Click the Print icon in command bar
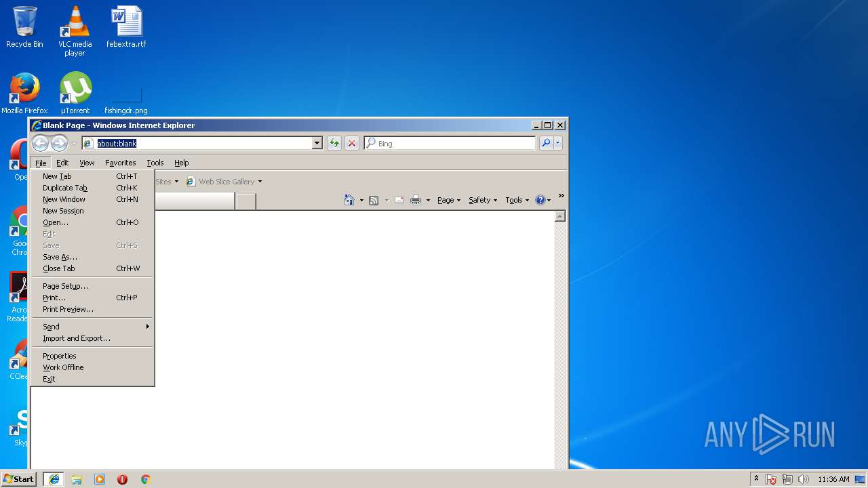The image size is (868, 488). coord(416,200)
